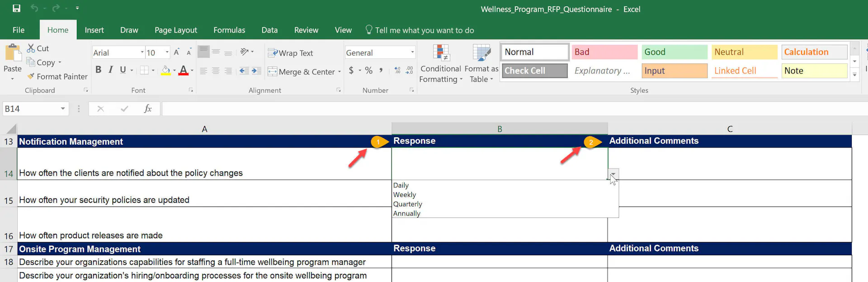Undo the last action

point(34,8)
